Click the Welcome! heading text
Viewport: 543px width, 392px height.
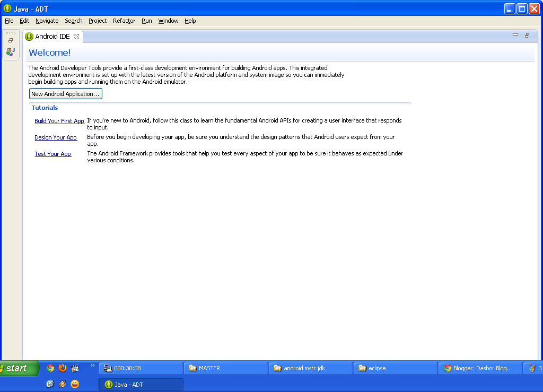49,53
